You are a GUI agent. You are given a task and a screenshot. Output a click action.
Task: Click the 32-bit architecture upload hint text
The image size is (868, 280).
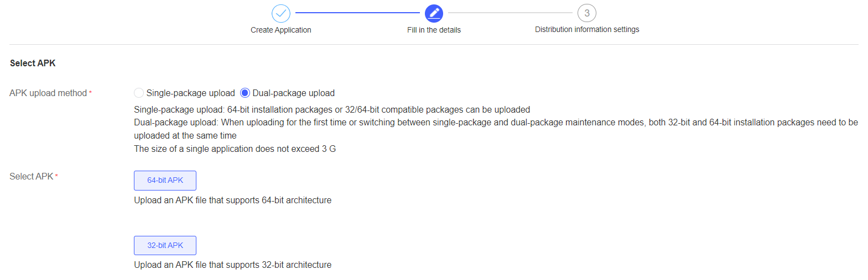pos(232,265)
